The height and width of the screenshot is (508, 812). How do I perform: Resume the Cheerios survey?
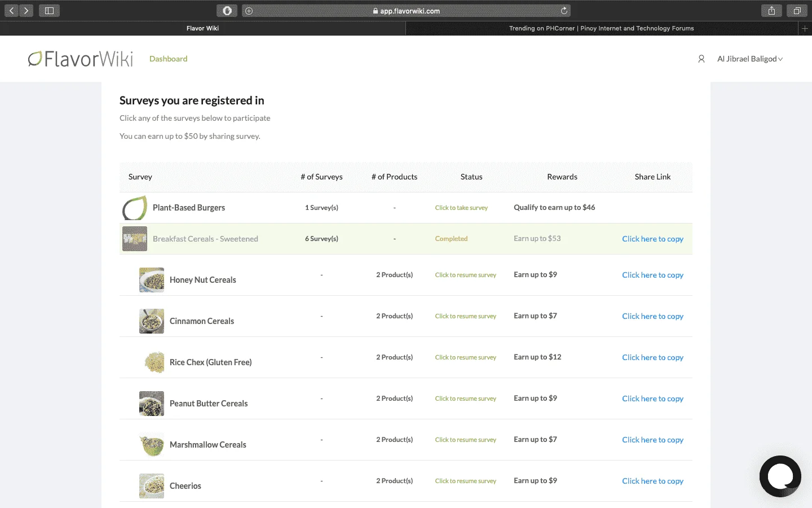[466, 481]
